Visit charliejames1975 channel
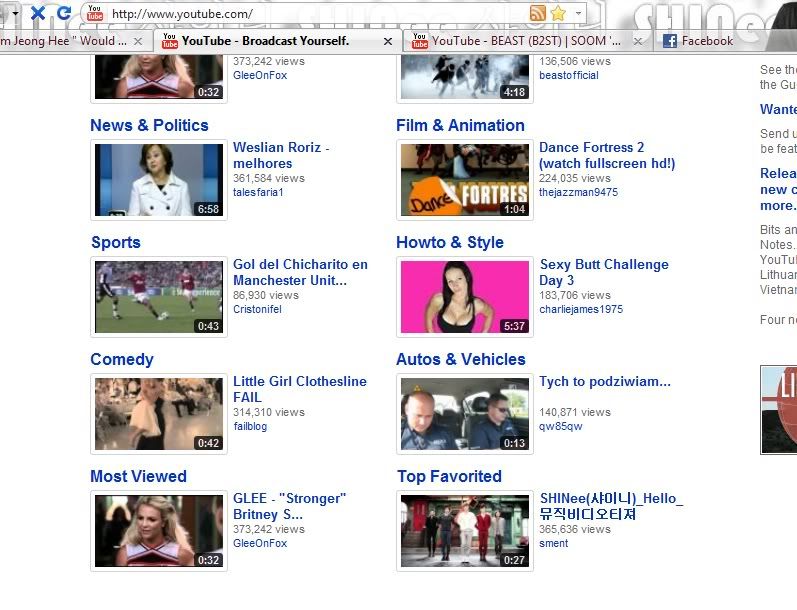This screenshot has height=610, width=797. pyautogui.click(x=581, y=309)
